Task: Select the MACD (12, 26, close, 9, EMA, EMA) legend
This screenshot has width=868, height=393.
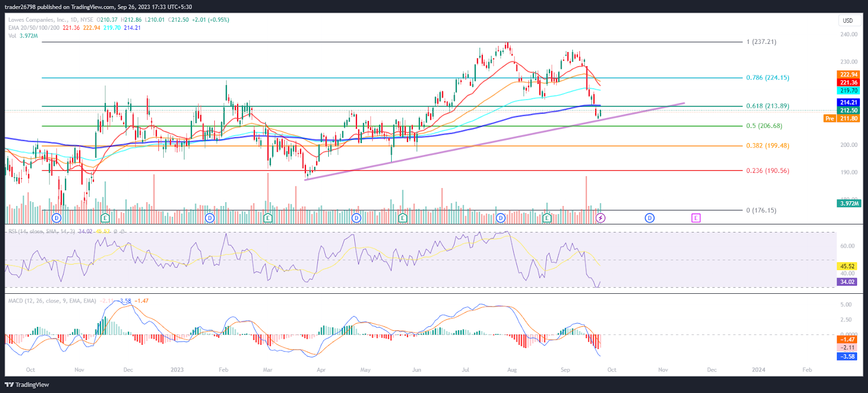Action: click(52, 301)
